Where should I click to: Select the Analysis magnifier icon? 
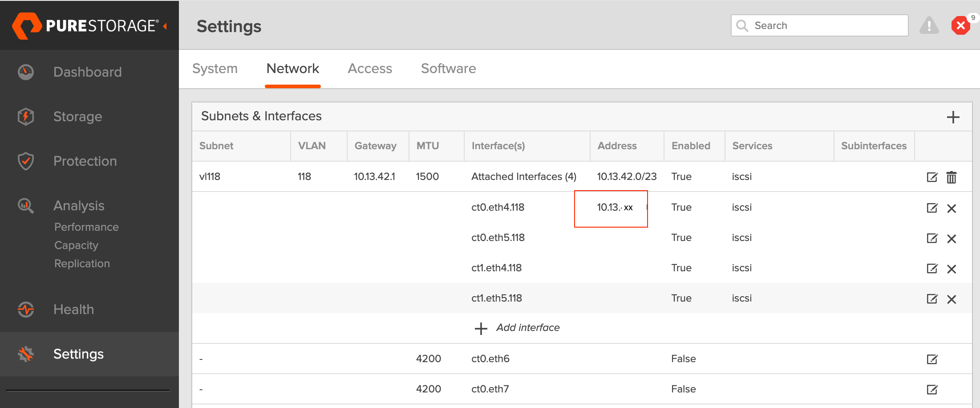25,206
